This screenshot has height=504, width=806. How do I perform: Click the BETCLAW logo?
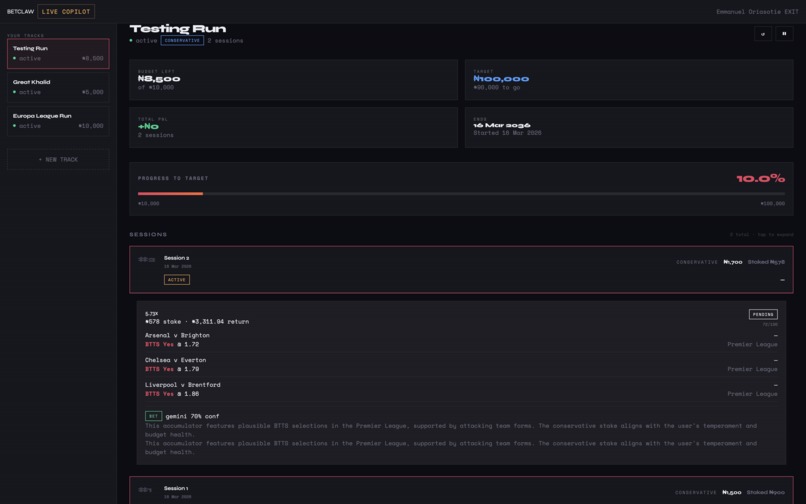(20, 11)
